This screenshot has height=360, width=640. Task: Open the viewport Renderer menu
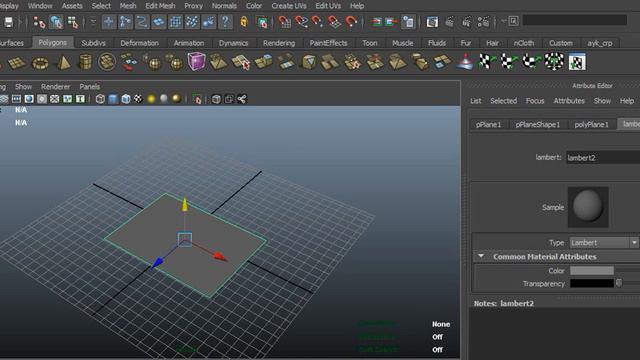(56, 87)
